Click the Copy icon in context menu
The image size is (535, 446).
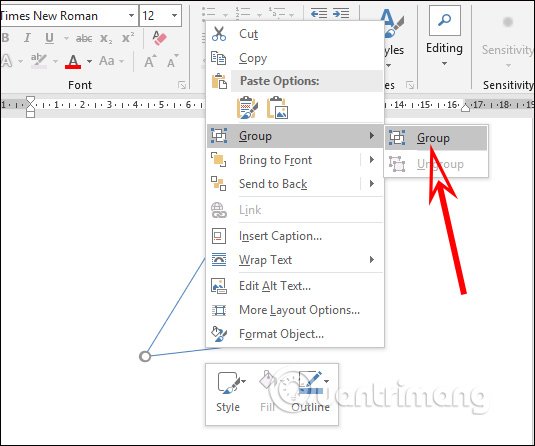click(x=218, y=58)
